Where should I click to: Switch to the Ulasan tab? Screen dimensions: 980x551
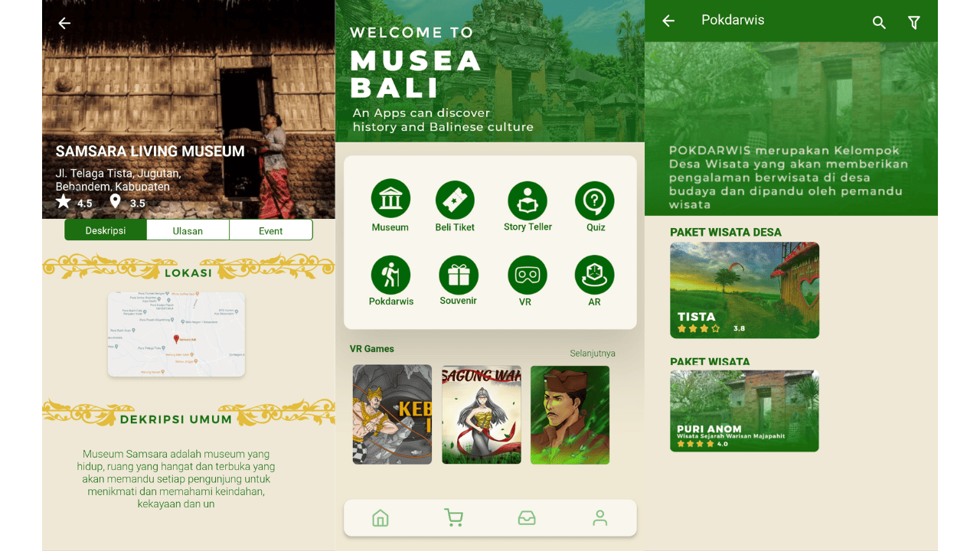188,230
